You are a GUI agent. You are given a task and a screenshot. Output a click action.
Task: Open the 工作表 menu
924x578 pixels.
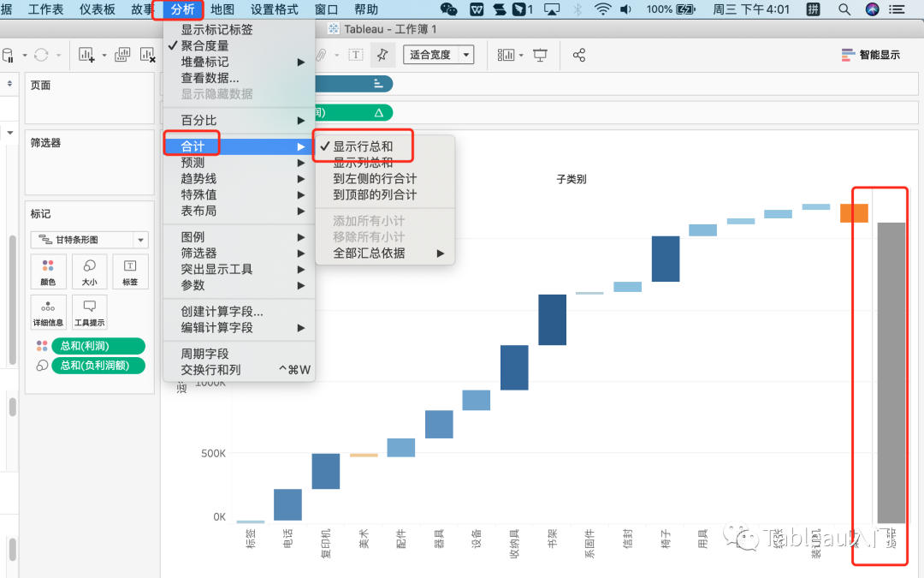pyautogui.click(x=46, y=9)
